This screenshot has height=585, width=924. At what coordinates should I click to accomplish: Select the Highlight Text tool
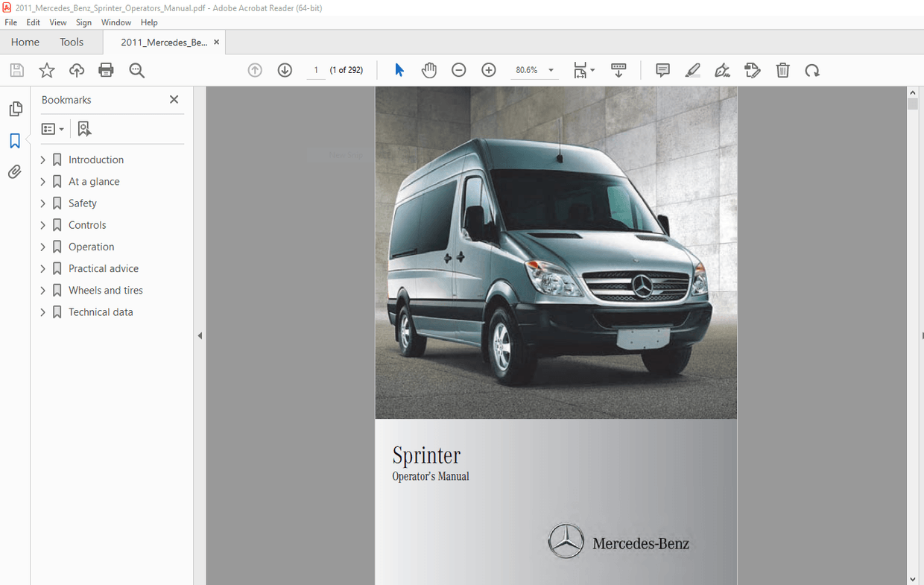tap(692, 69)
